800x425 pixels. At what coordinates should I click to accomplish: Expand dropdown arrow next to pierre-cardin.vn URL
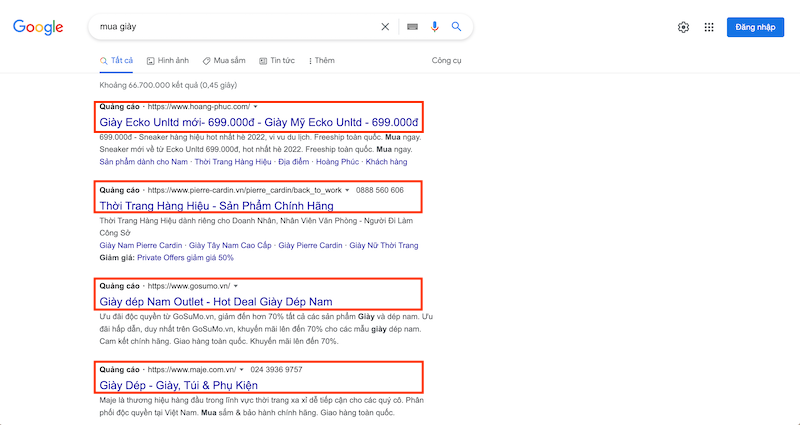[x=347, y=190]
